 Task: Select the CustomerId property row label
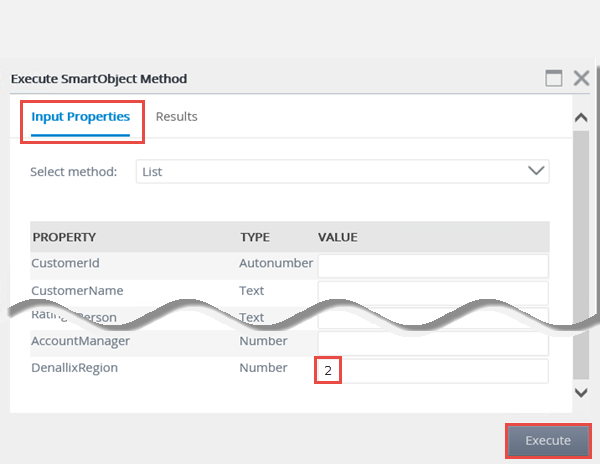click(66, 264)
